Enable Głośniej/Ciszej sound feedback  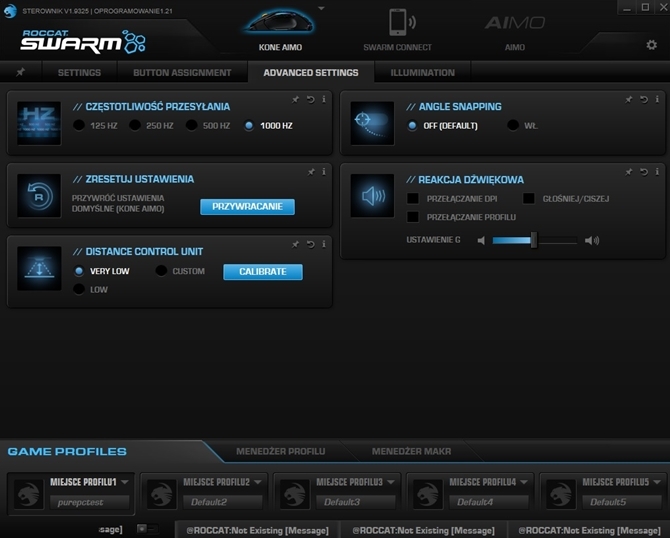pyautogui.click(x=529, y=198)
